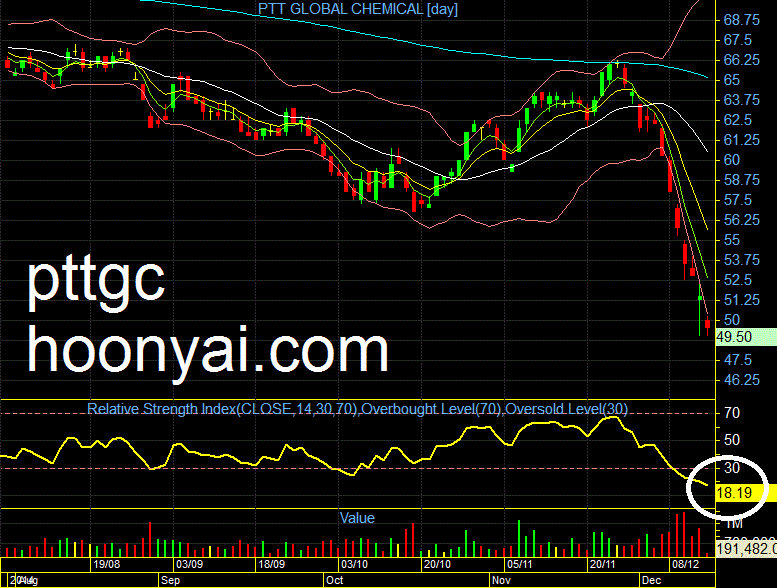The image size is (777, 588).
Task: Click the 47.5 price axis label
Action: (x=737, y=360)
